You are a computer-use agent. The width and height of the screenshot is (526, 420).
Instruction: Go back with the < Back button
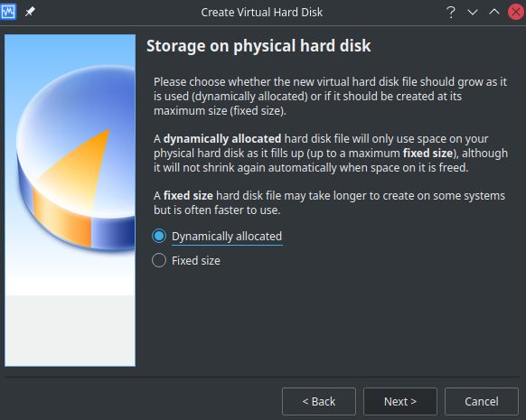tap(319, 401)
